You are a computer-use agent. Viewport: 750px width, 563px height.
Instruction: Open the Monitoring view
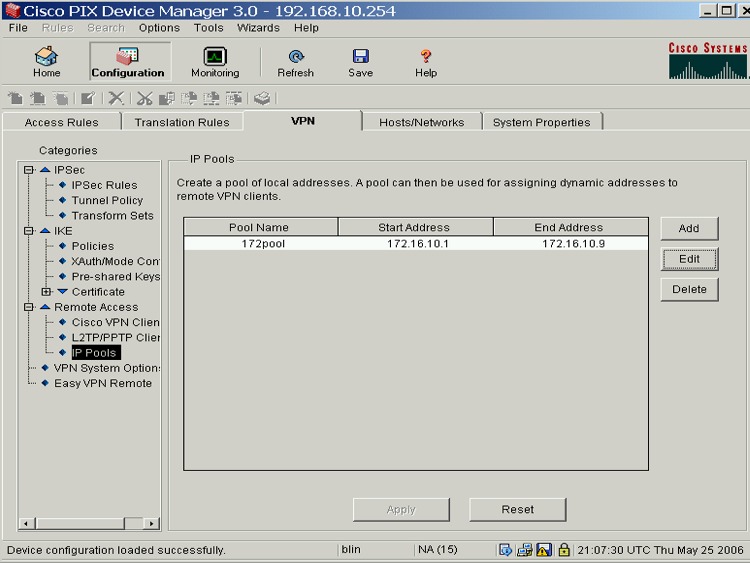click(215, 56)
